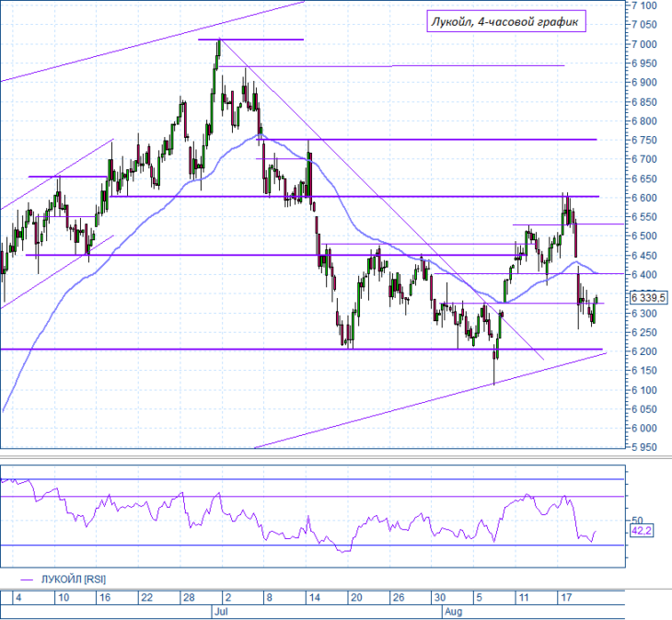This screenshot has width=672, height=620.
Task: Click date marker 8 on the time axis
Action: pos(269,597)
